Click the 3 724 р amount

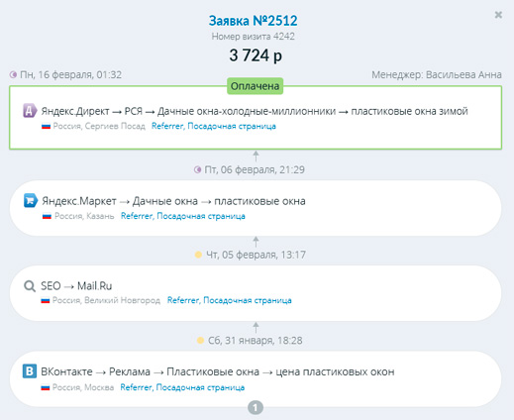(x=256, y=55)
